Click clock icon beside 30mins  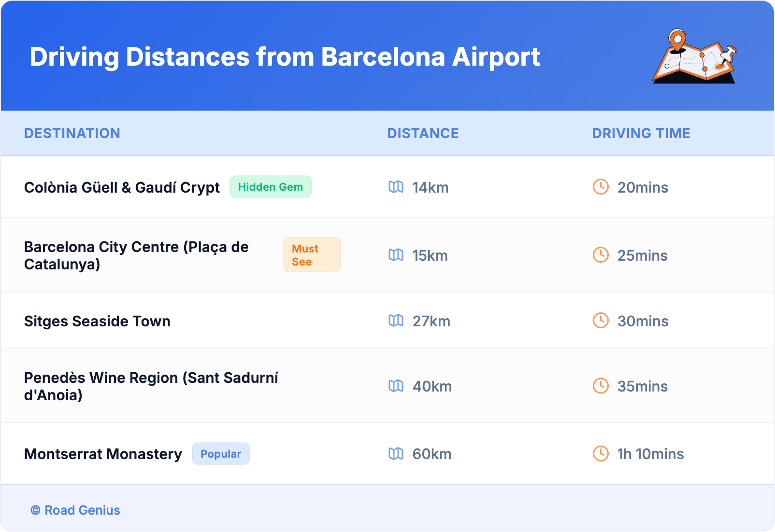pos(601,321)
